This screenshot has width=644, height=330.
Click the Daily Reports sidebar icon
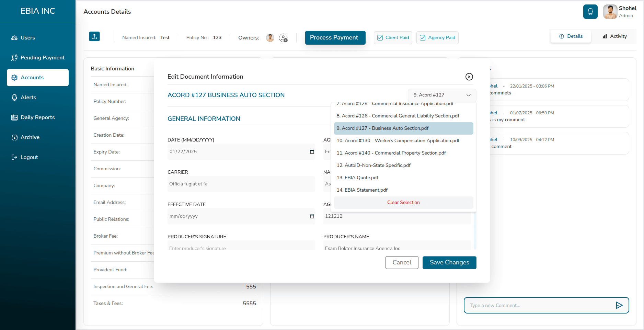[x=14, y=117]
